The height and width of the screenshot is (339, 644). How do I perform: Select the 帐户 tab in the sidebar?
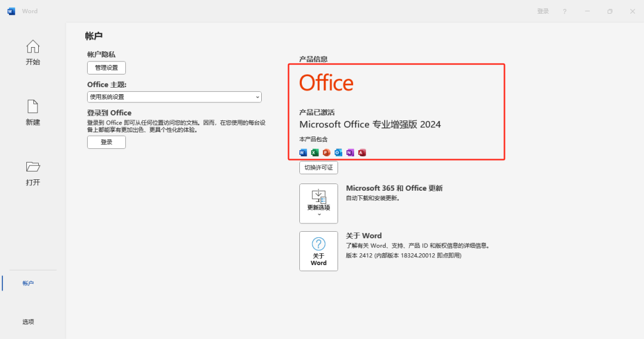pos(28,283)
